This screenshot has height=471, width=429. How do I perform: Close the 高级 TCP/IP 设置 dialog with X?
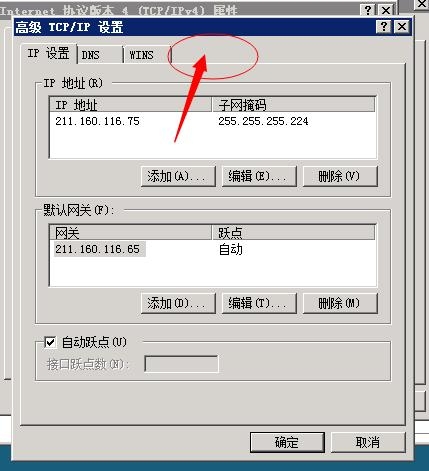(402, 26)
